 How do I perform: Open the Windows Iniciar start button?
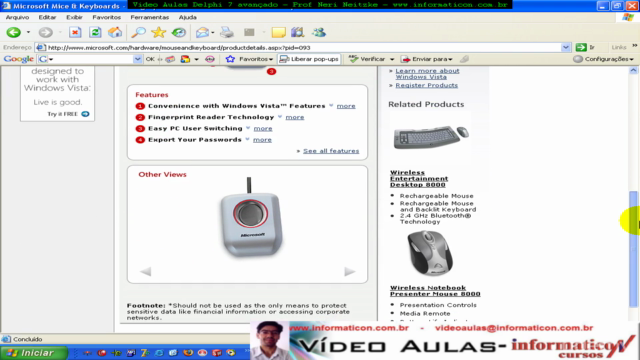coord(34,353)
